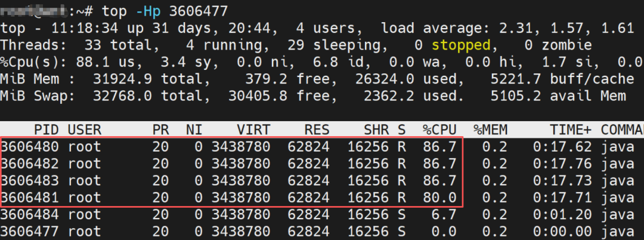
Task: Click the 11:18:34 timestamp
Action: point(84,28)
